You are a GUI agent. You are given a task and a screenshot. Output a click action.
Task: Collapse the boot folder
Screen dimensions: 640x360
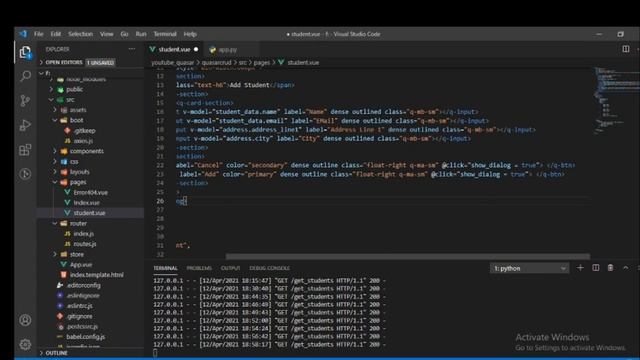(x=76, y=120)
